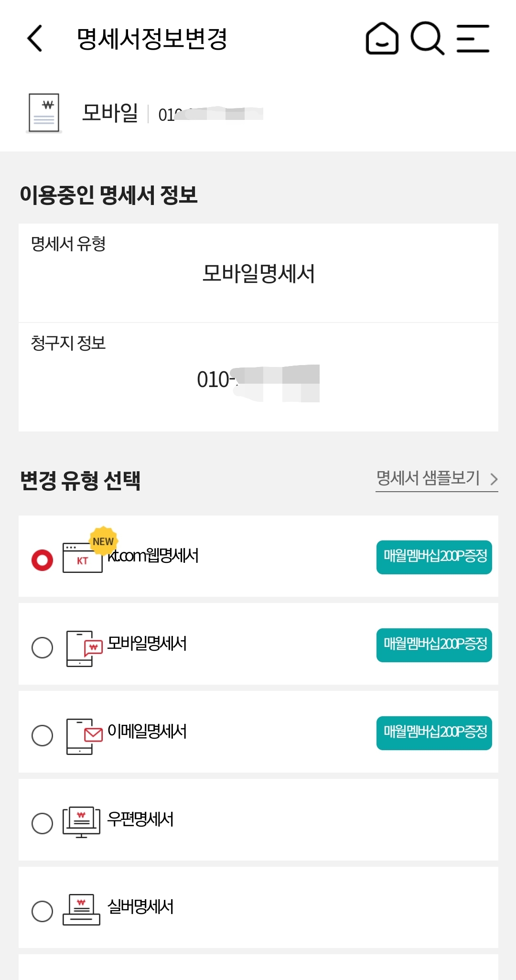
Task: Tap the search magnifier icon
Action: 427,38
